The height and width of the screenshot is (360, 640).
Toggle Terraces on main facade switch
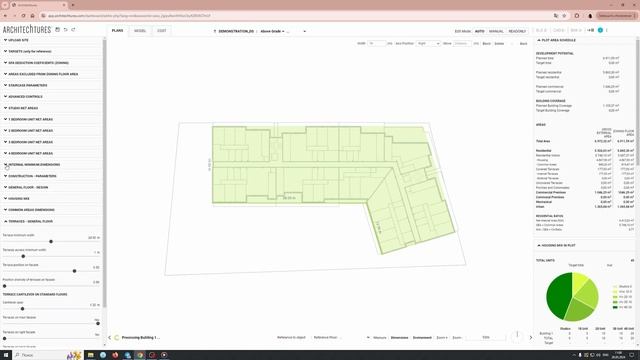pos(98,323)
